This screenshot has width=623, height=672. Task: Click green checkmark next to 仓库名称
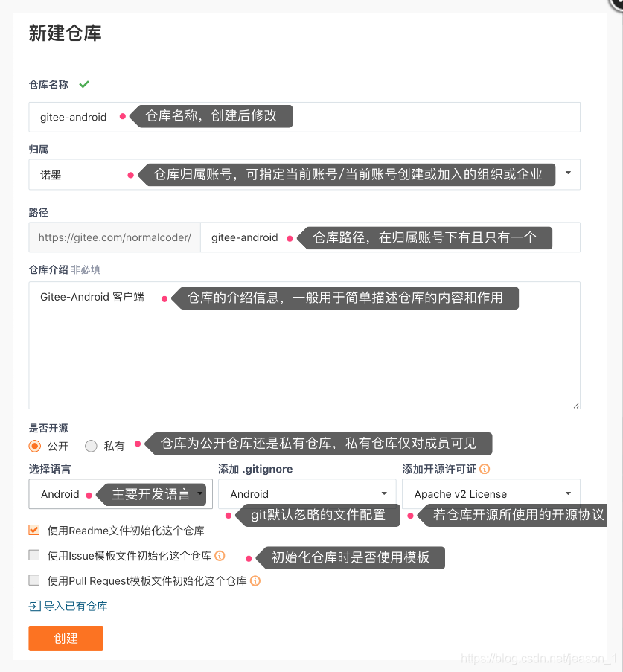84,84
